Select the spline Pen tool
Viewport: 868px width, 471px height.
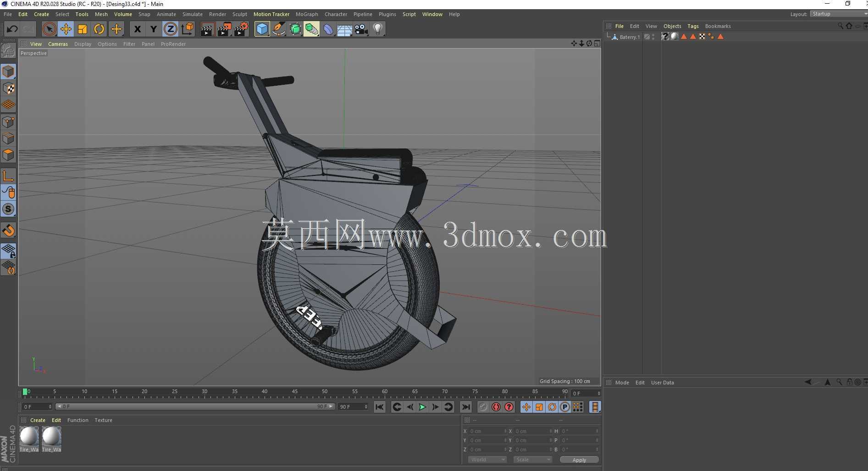[x=279, y=29]
